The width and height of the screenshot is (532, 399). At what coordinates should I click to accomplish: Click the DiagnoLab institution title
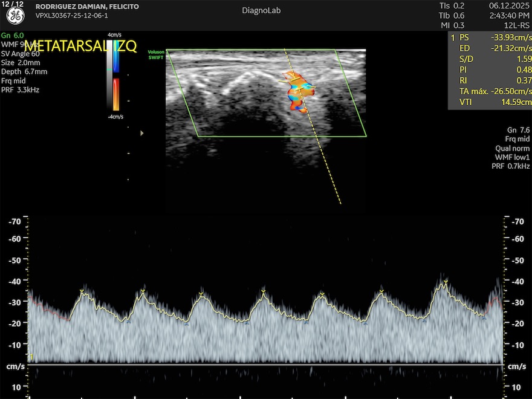pos(261,10)
